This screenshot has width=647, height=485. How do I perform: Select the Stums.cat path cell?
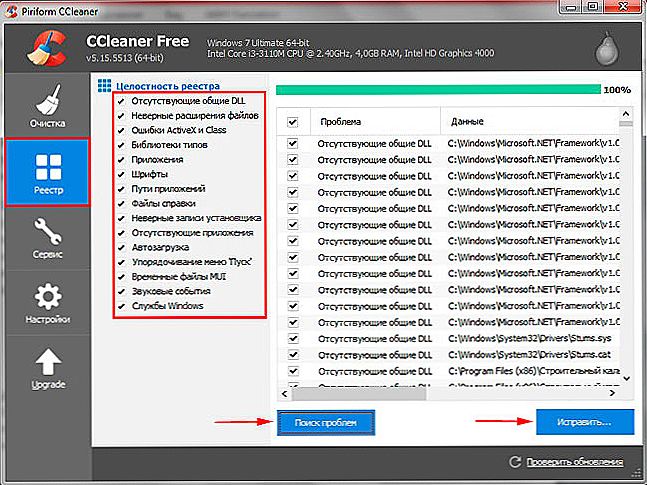[x=530, y=355]
